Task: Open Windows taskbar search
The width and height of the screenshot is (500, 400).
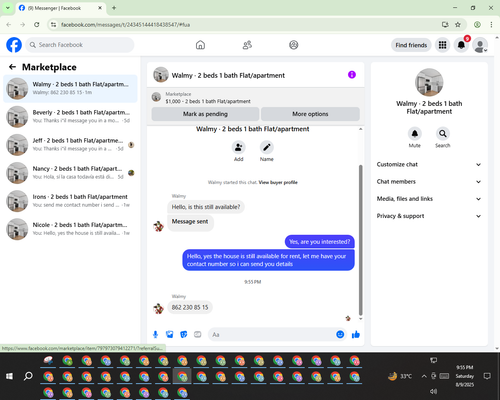Action: point(28,376)
